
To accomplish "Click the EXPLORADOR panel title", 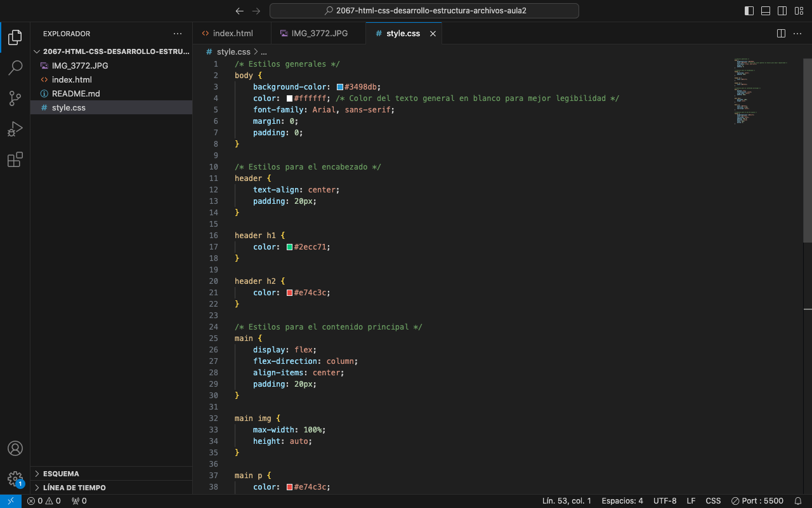I will tap(67, 34).
